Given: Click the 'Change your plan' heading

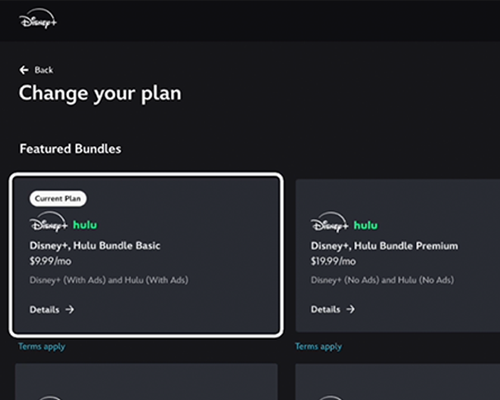Looking at the screenshot, I should [100, 94].
